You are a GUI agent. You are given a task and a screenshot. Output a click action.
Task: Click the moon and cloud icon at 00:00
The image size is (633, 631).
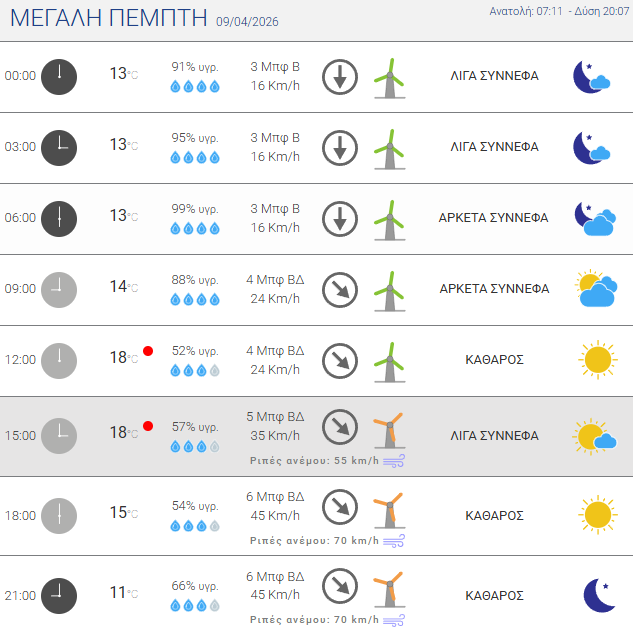pos(591,76)
